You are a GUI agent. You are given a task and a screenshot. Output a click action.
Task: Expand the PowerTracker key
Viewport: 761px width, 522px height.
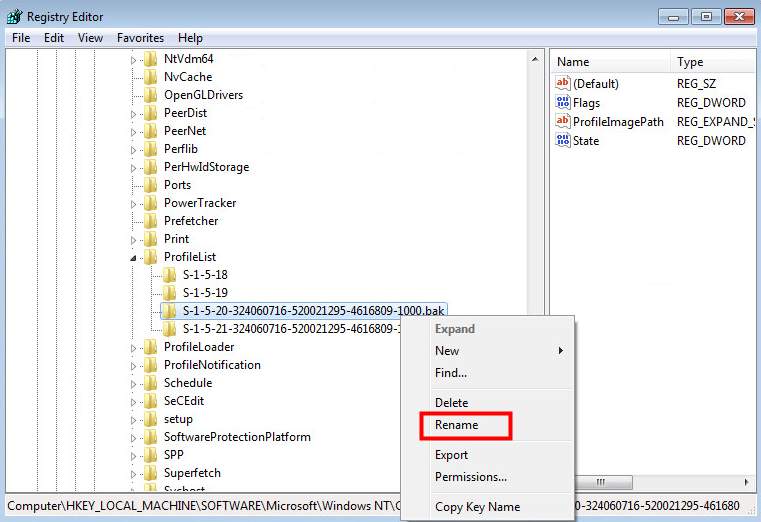[x=133, y=204]
